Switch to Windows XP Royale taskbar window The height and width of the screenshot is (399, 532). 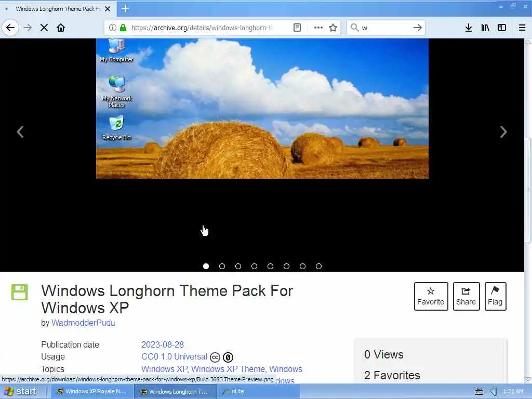pyautogui.click(x=91, y=391)
